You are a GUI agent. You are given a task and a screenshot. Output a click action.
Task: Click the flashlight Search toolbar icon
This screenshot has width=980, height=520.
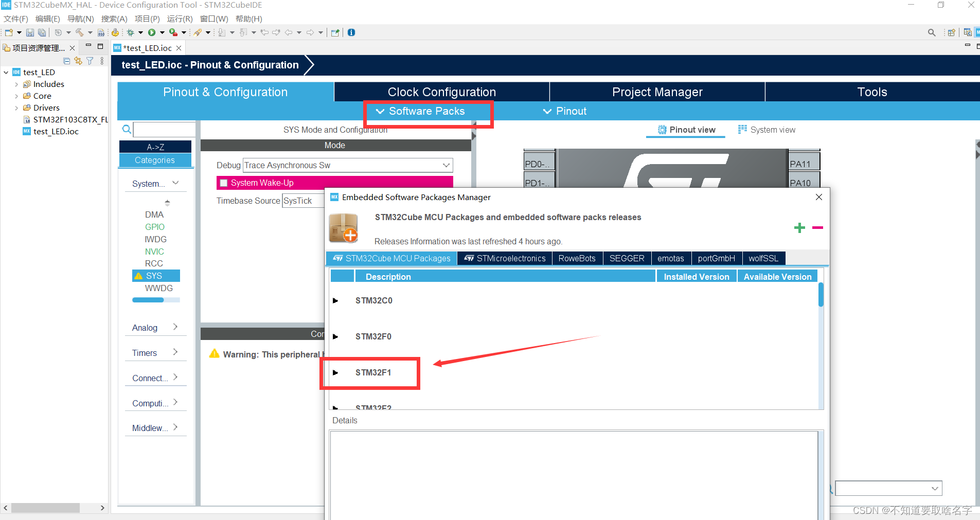click(x=198, y=32)
